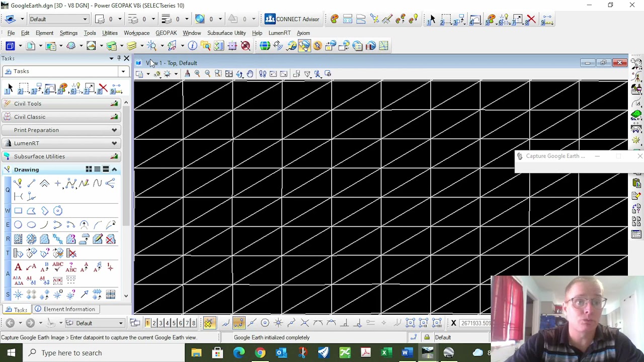Open the Settings menu

(68, 33)
